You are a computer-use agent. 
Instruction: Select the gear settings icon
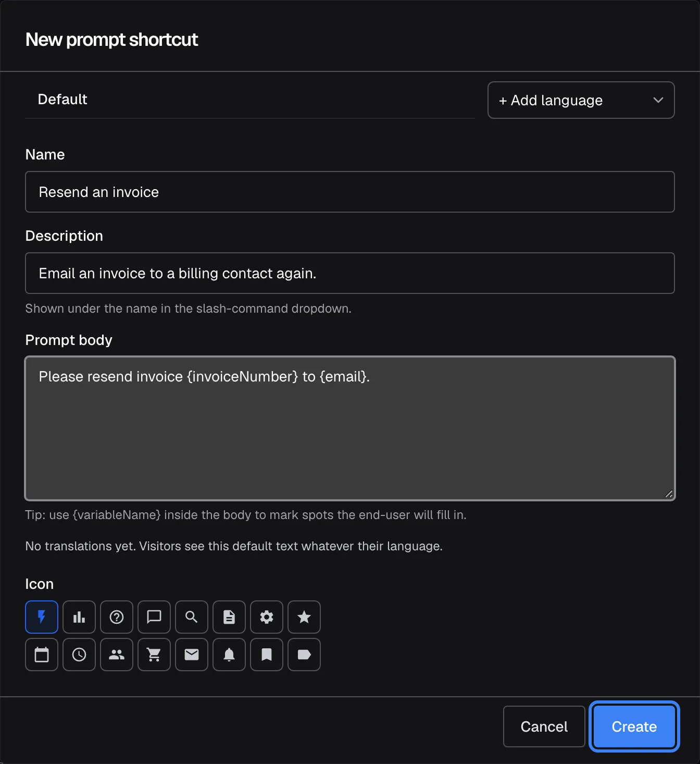tap(267, 617)
